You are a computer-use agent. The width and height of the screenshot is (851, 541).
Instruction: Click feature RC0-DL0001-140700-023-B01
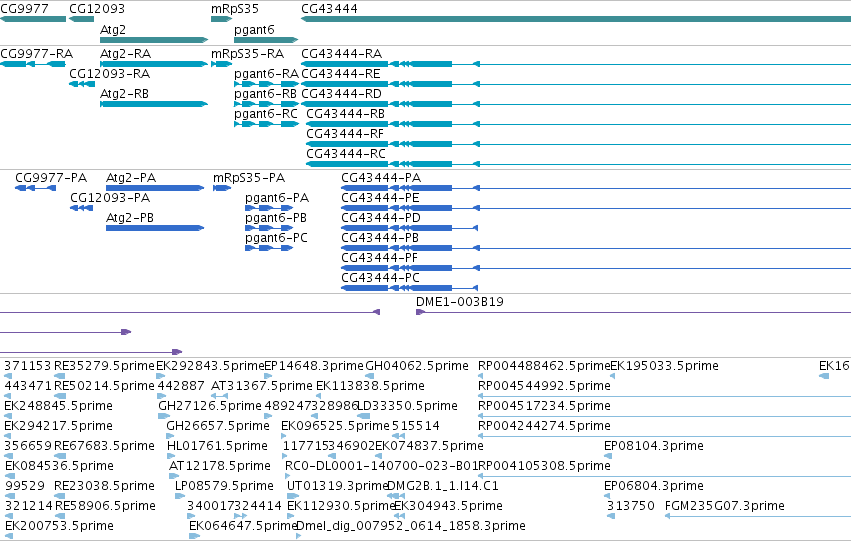pyautogui.click(x=381, y=467)
